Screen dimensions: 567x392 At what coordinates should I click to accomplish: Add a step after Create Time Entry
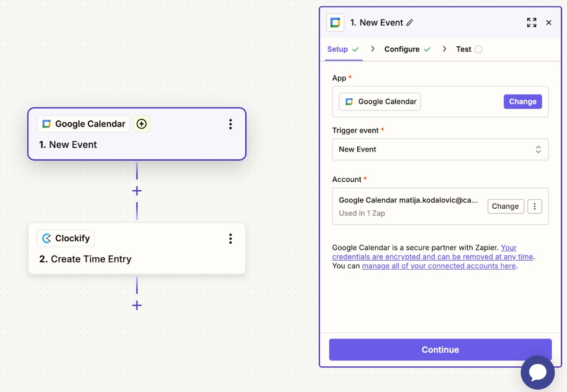[137, 305]
